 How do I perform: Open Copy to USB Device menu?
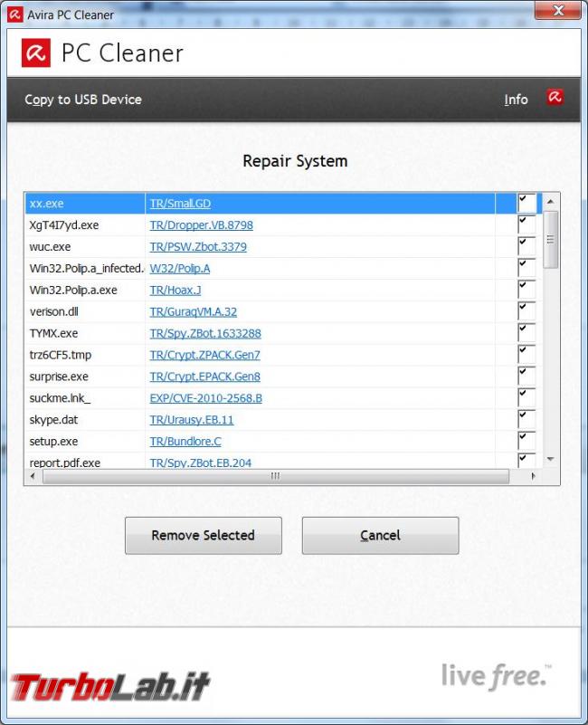pos(83,100)
